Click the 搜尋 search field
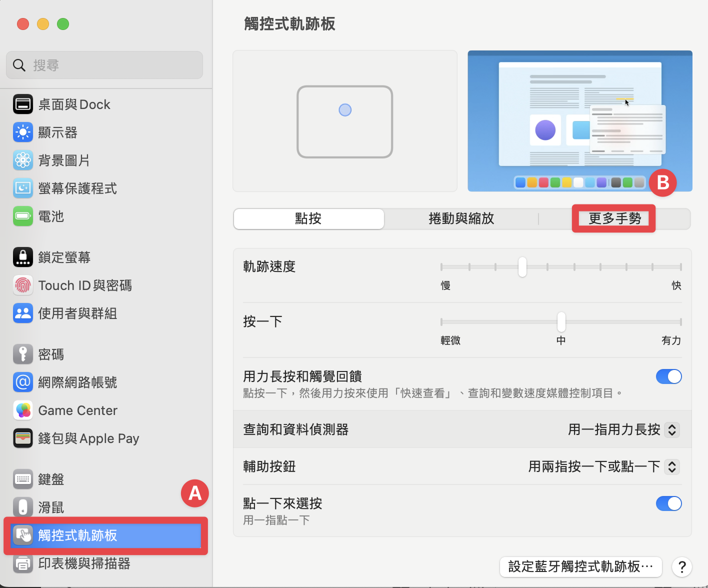The image size is (708, 588). (x=104, y=65)
